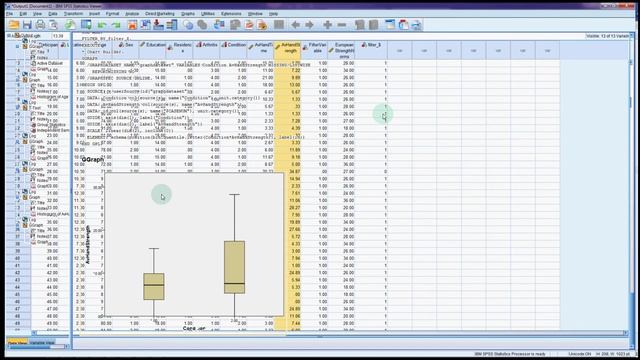640x360 pixels.
Task: Select the Education column header
Action: pos(153,50)
